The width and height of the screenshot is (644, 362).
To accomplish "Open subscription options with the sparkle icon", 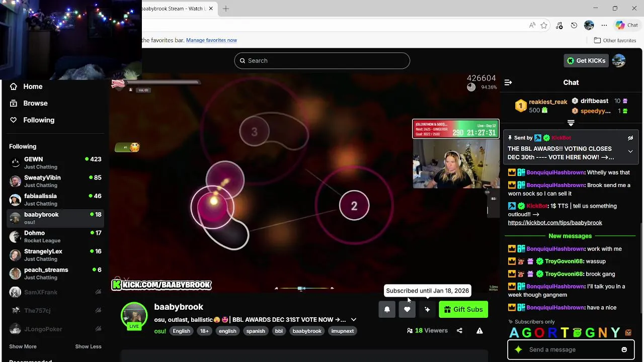I will coord(427,309).
